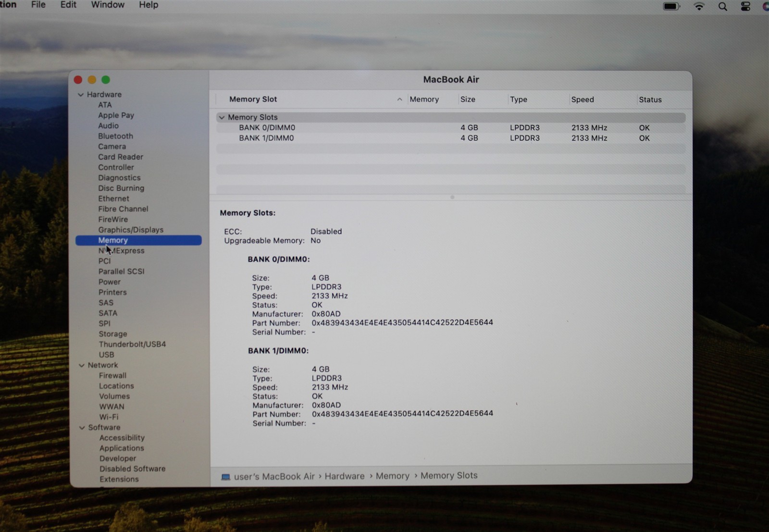
Task: Select Apple Pay in the sidebar
Action: 116,115
